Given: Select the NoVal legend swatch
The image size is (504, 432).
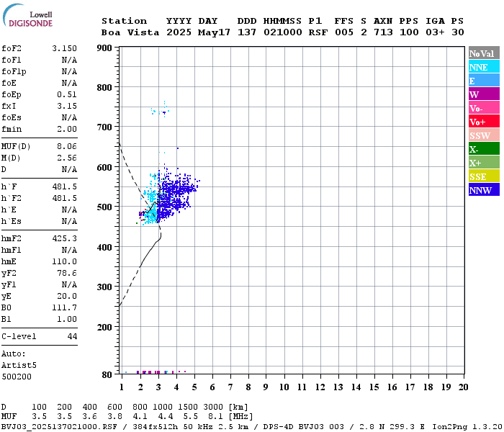Looking at the screenshot, I should pos(484,53).
